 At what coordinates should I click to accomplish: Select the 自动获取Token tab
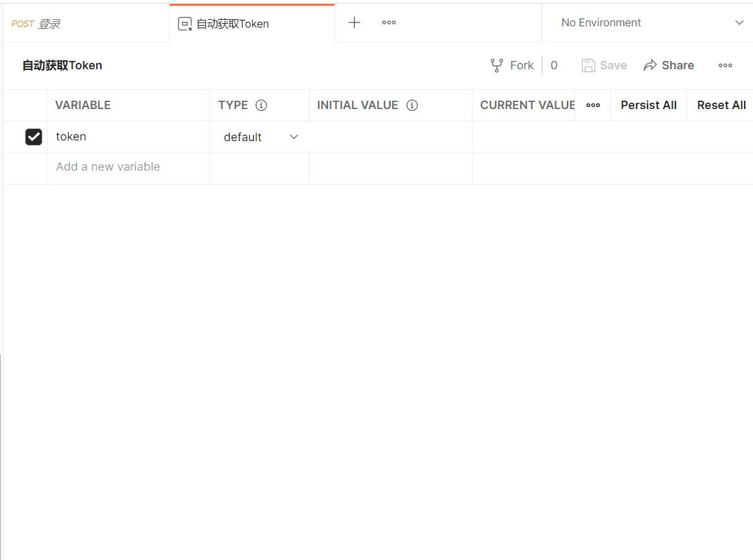coord(230,22)
